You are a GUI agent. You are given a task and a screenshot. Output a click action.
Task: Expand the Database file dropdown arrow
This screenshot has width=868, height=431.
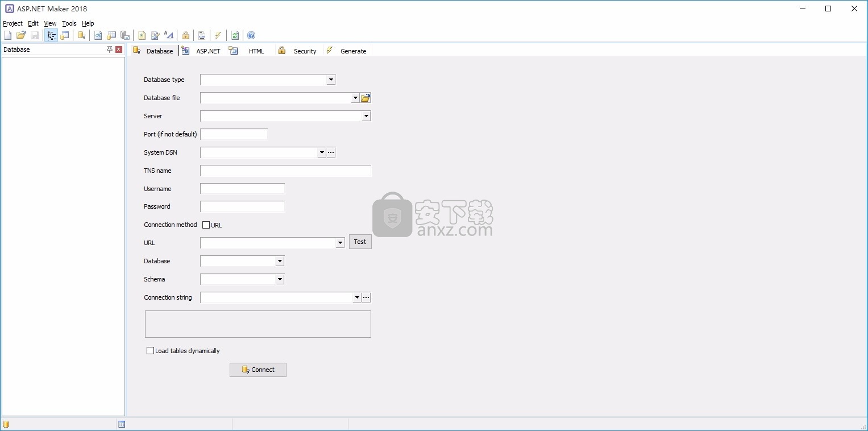(355, 98)
